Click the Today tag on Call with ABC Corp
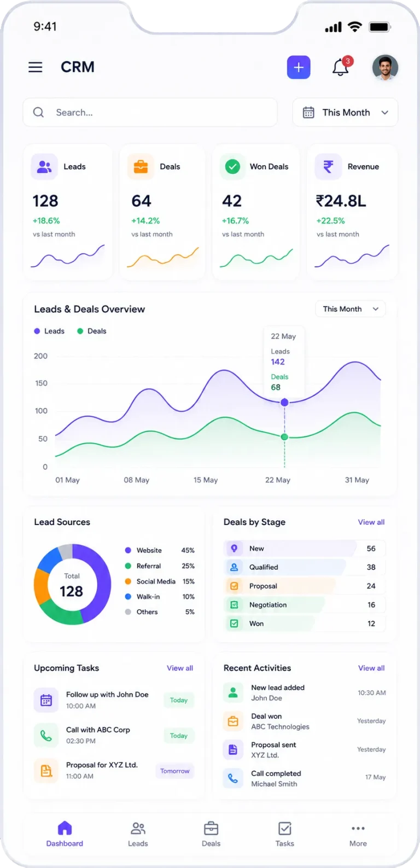Viewport: 420px width, 868px height. tap(179, 736)
